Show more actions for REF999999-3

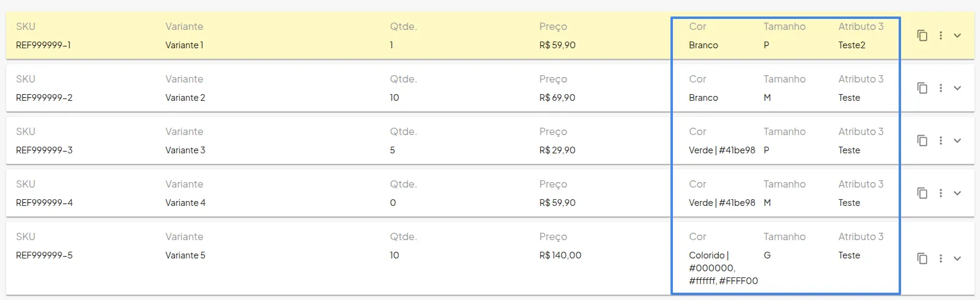pos(941,141)
